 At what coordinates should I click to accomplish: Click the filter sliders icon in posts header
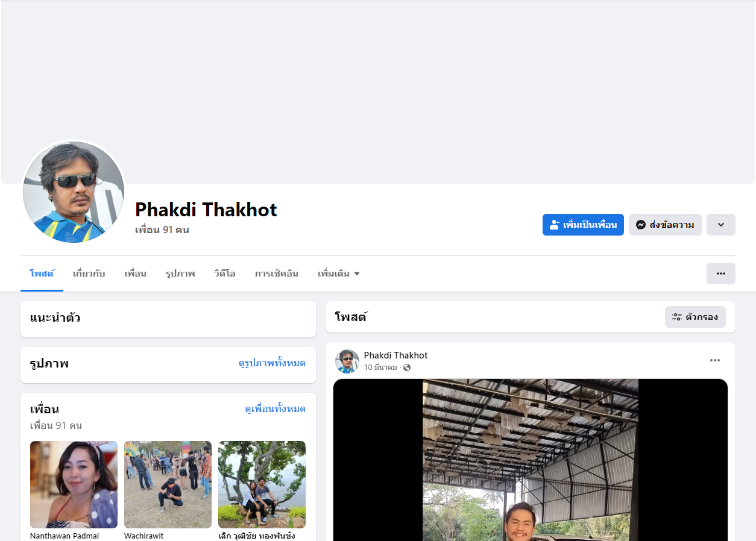tap(677, 317)
